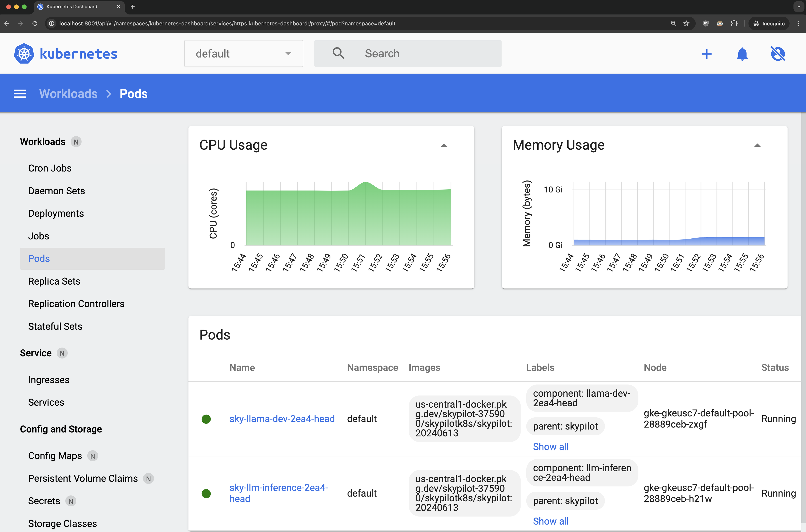This screenshot has height=532, width=806.
Task: Open Jobs in the sidebar
Action: coord(39,236)
